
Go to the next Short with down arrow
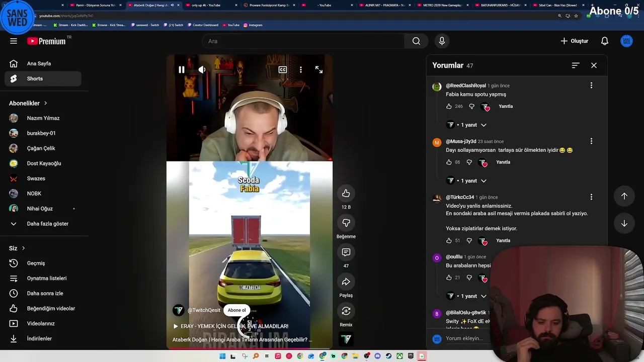(624, 223)
